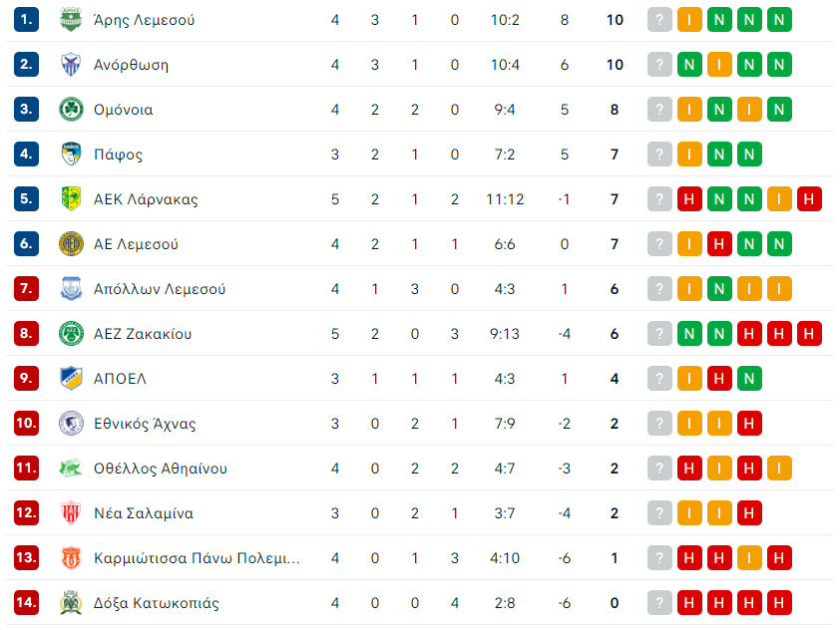Click the blue position 1 rank badge
The width and height of the screenshot is (840, 630).
[26, 20]
